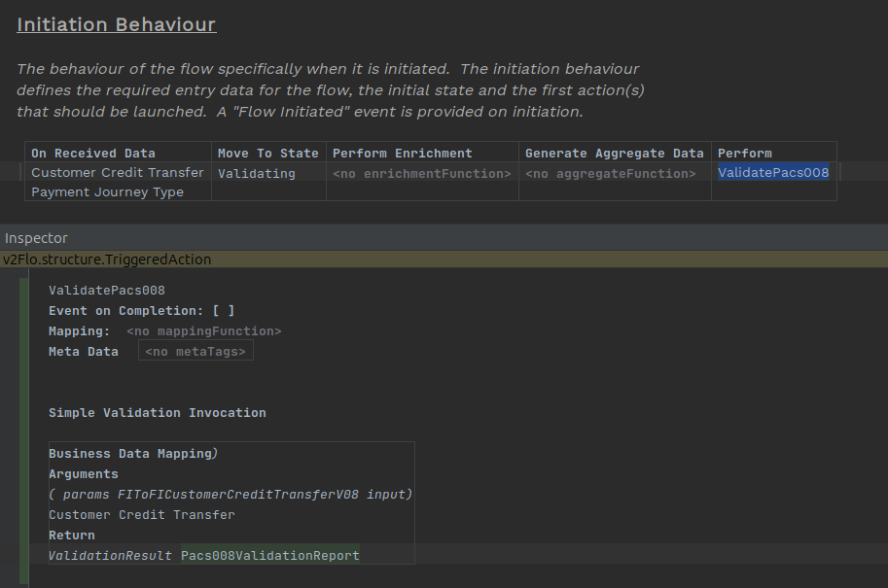Viewport: 888px width, 588px height.
Task: Click the Initiation Behaviour heading
Action: click(115, 24)
